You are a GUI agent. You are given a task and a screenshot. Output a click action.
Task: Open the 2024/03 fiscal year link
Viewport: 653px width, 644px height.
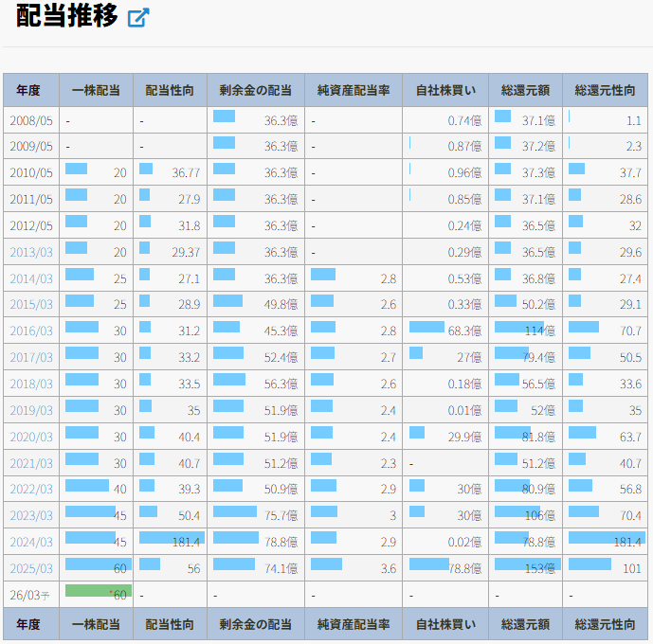pos(30,543)
